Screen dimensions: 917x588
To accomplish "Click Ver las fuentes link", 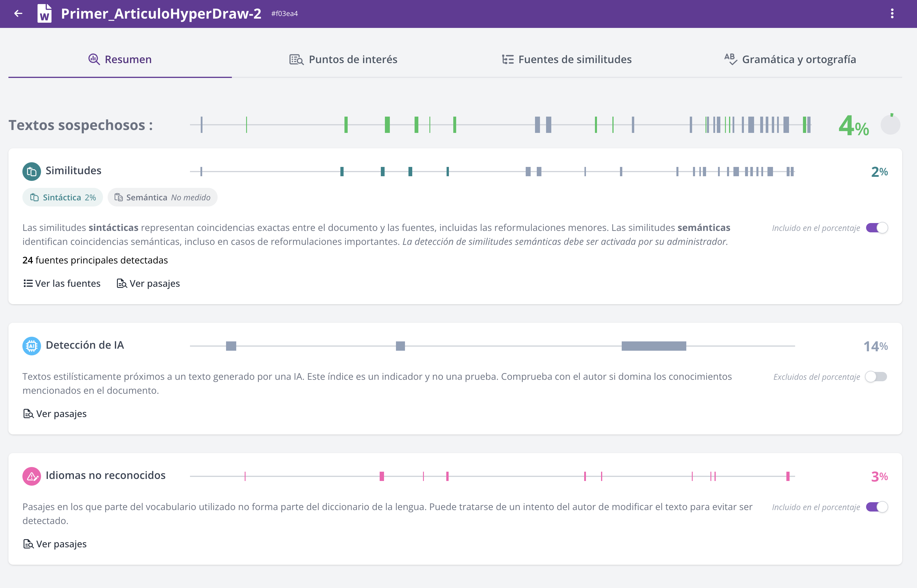I will 62,283.
